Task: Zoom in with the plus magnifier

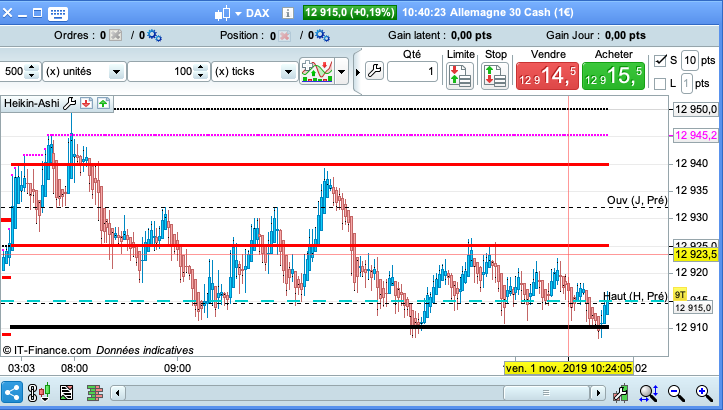Action: tap(704, 393)
